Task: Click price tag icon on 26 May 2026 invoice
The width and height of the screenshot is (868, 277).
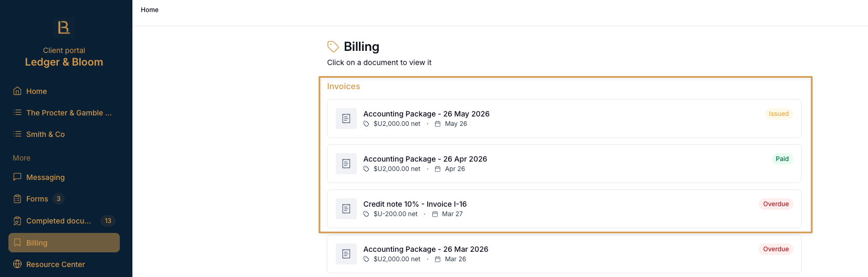Action: 366,124
